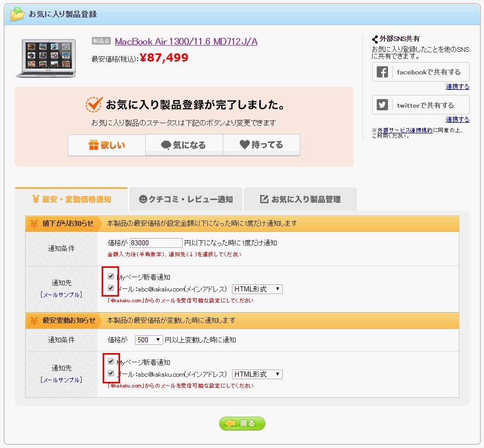The width and height of the screenshot is (484, 448).
Task: Click 連携する link under facebook button
Action: click(457, 87)
